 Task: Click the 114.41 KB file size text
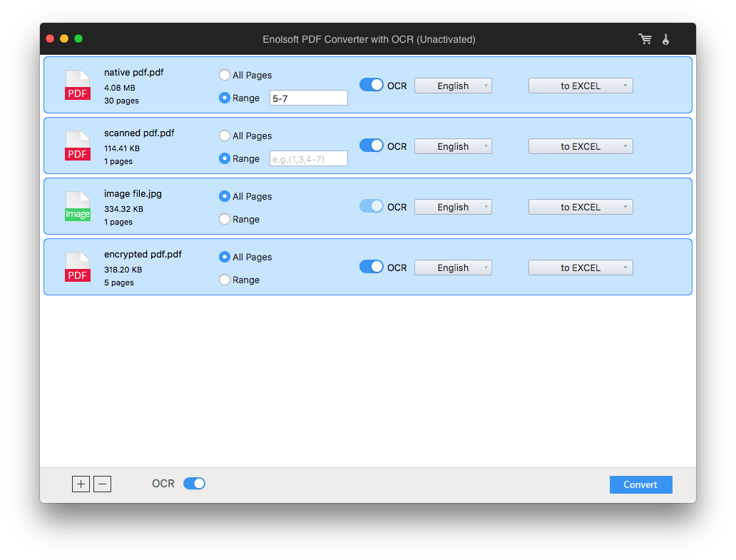[x=122, y=148]
